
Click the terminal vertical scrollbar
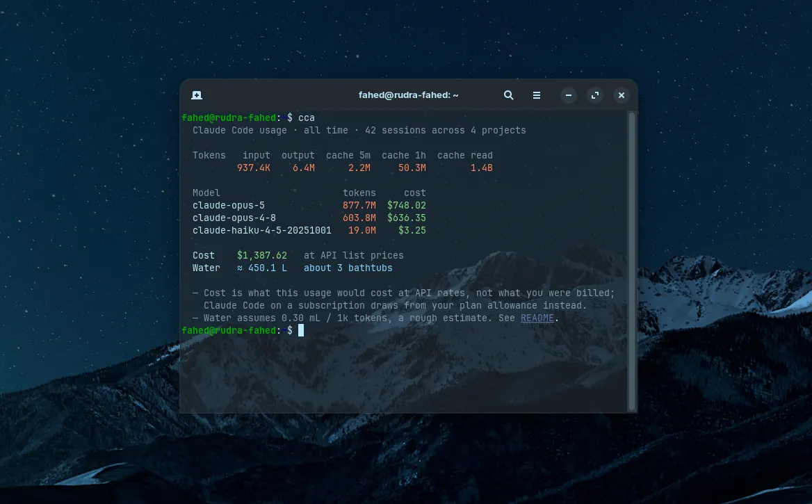[x=631, y=261]
